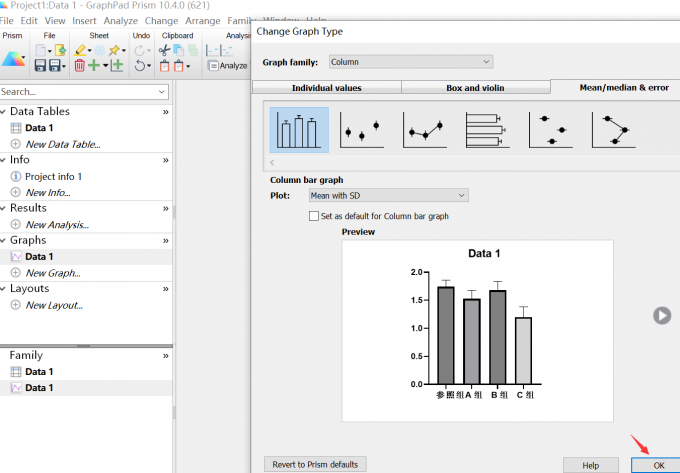Switch to the Individual values tab
Viewport: 680px width, 473px height.
326,88
